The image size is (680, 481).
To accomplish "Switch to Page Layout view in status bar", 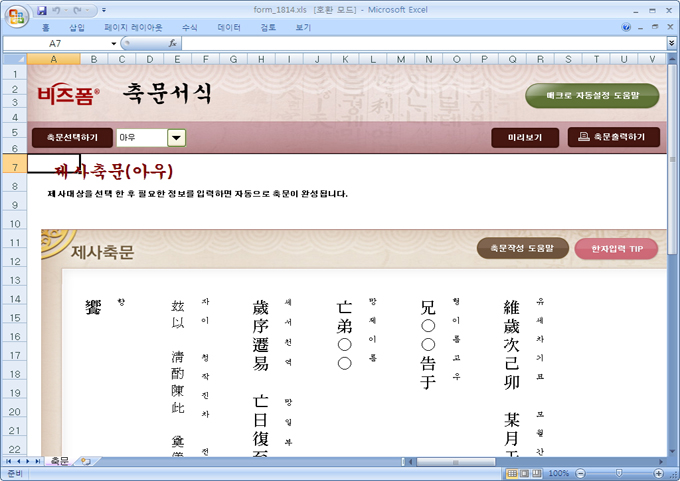I will pyautogui.click(x=525, y=473).
